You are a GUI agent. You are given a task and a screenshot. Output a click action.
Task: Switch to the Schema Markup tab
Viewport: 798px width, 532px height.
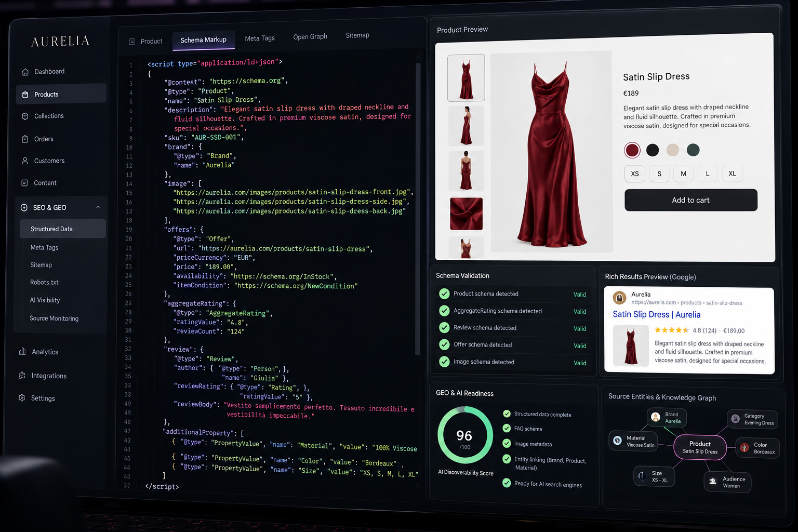[x=203, y=40]
